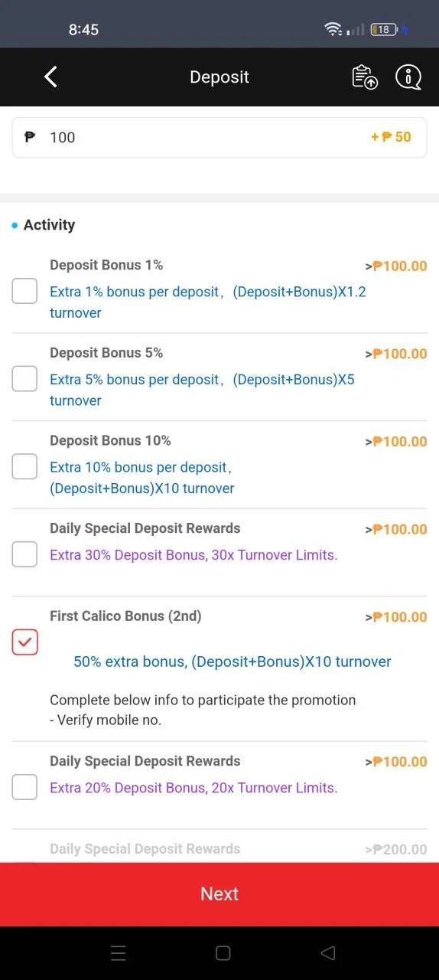Check the Deposit Bonus 5% checkbox
Screen dimensions: 439x980
(24, 378)
